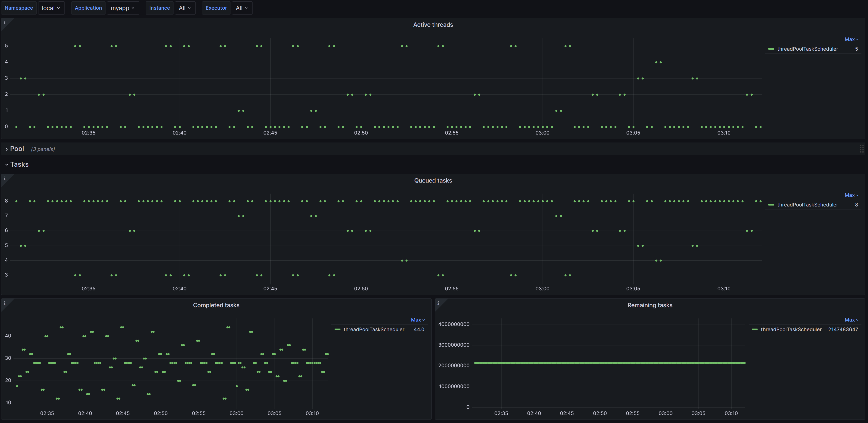Open the Application myapp dropdown
Image resolution: width=868 pixels, height=423 pixels.
123,8
